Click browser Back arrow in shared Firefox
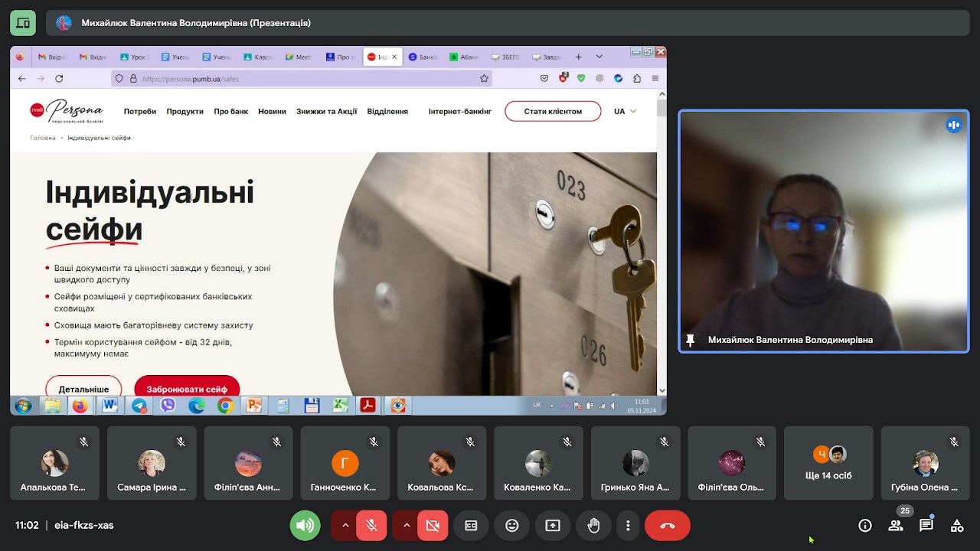Viewport: 980px width, 551px height. pyautogui.click(x=22, y=78)
